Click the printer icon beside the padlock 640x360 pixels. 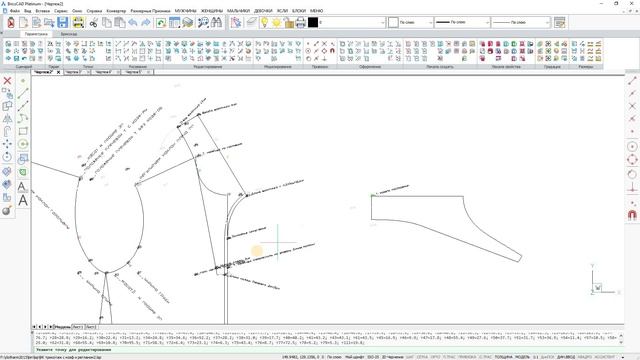300,22
